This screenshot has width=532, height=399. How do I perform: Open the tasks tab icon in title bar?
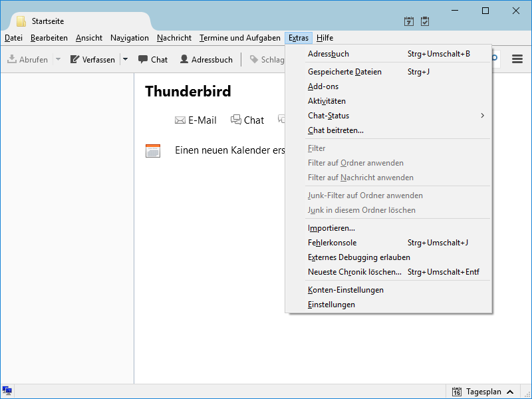[x=425, y=21]
